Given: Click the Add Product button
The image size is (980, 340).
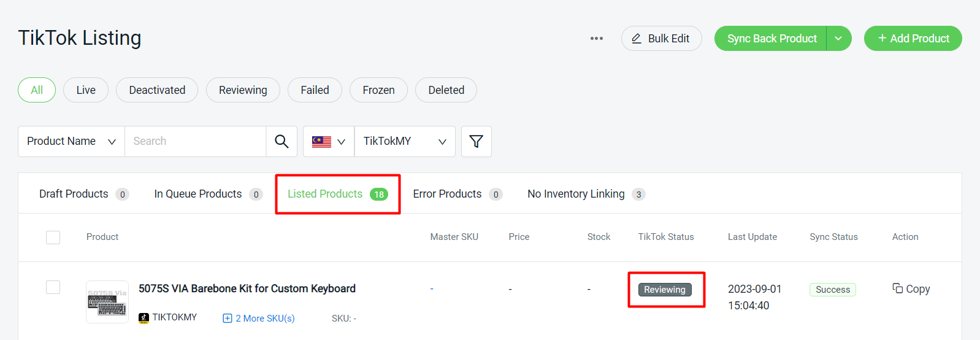Looking at the screenshot, I should [913, 39].
